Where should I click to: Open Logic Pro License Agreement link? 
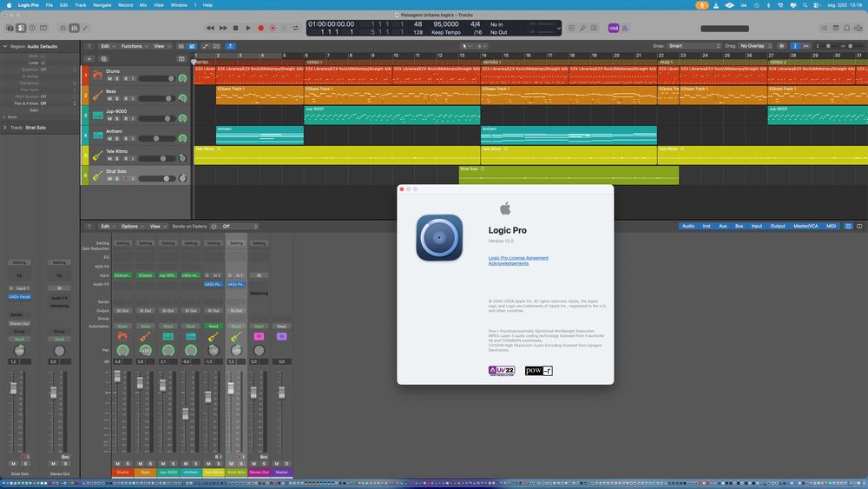tap(518, 257)
